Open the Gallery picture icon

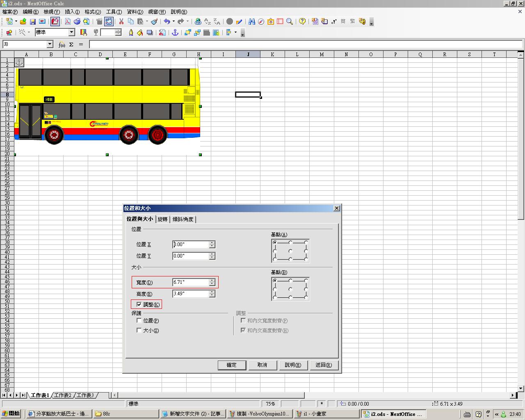[x=271, y=21]
